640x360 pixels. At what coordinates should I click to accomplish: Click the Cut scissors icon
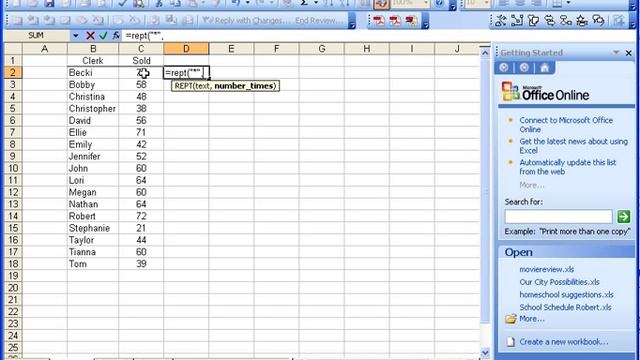[159, 4]
